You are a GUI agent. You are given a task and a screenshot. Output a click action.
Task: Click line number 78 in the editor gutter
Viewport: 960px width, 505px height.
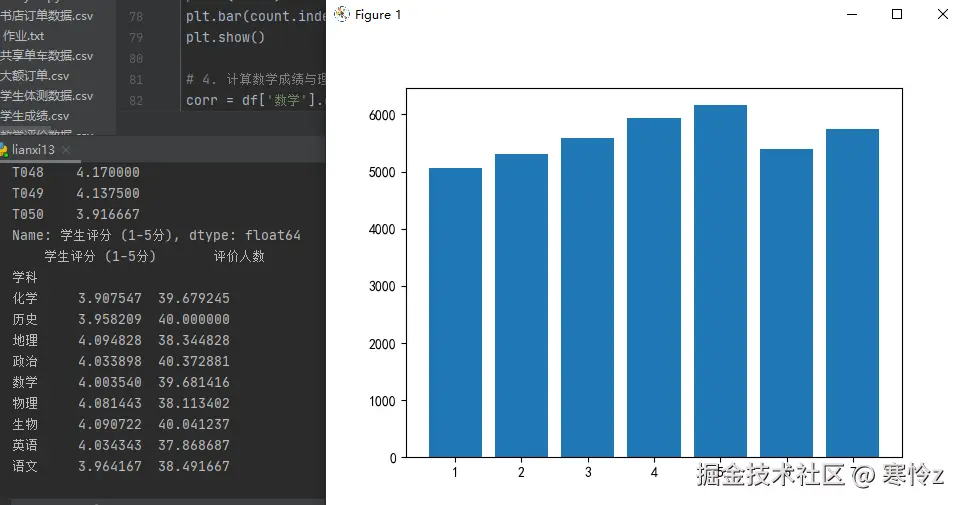pos(136,17)
